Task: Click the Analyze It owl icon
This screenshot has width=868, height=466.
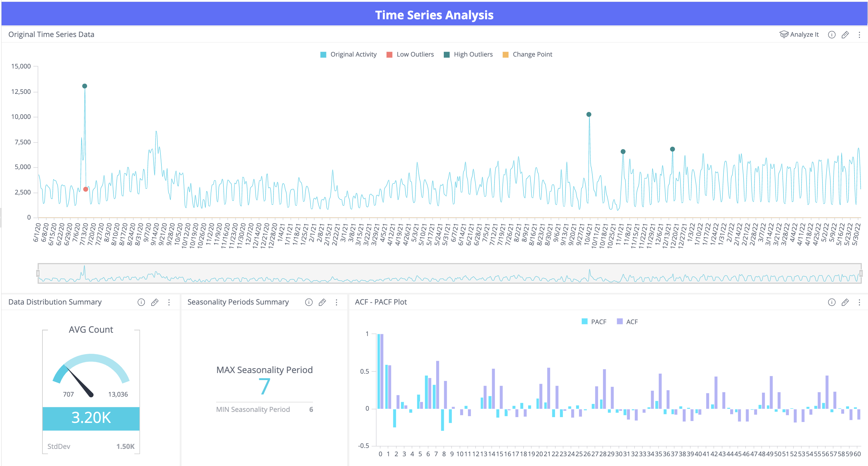Action: [784, 34]
